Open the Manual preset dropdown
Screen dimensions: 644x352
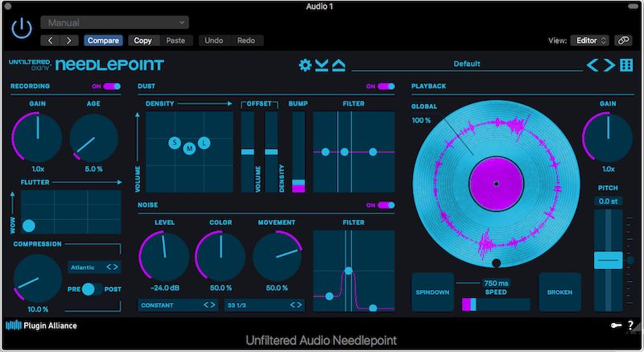click(x=114, y=23)
